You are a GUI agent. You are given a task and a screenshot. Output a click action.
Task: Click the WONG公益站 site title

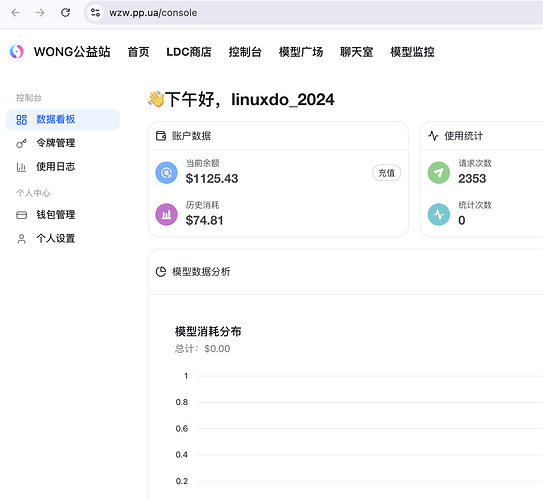tap(72, 52)
